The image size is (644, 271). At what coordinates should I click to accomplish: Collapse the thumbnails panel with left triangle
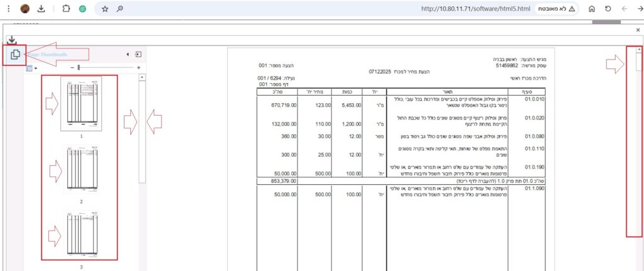coord(128,55)
